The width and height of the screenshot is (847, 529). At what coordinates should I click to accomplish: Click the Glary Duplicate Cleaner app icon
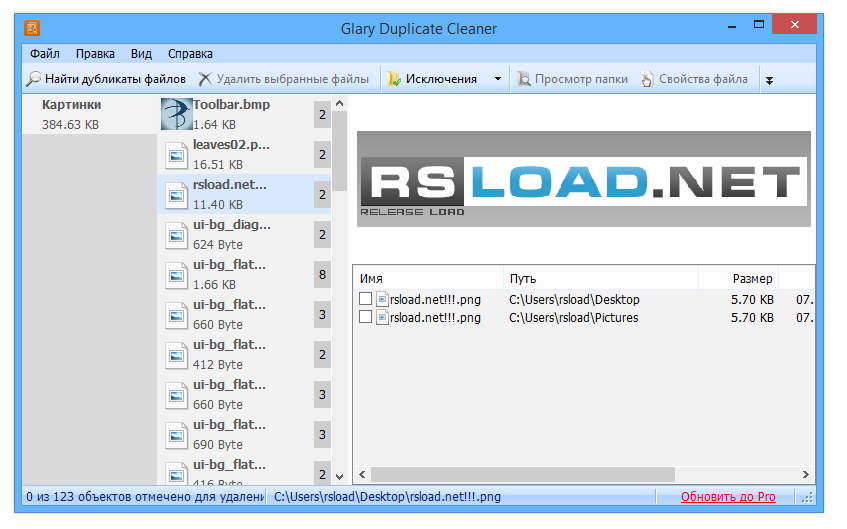click(x=32, y=28)
